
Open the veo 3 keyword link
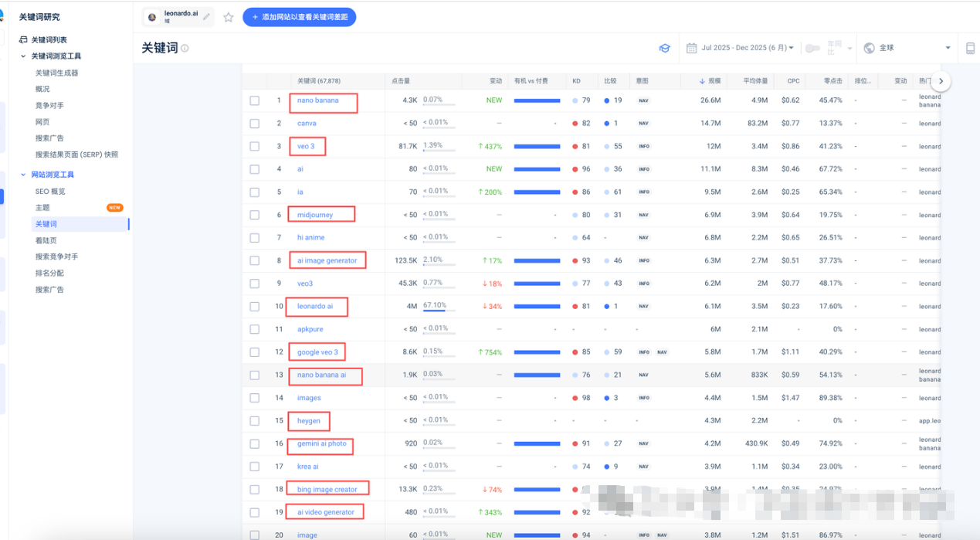(306, 146)
